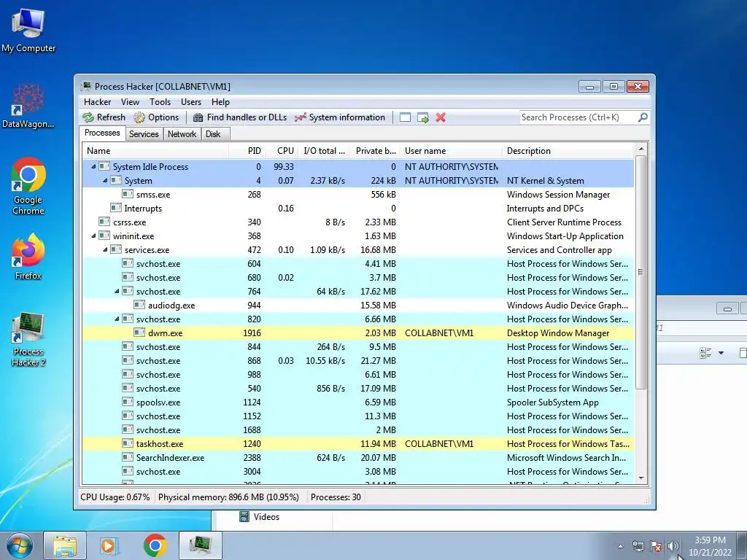747x560 pixels.
Task: Select the SearchIndexer.exe process row
Action: coord(358,458)
